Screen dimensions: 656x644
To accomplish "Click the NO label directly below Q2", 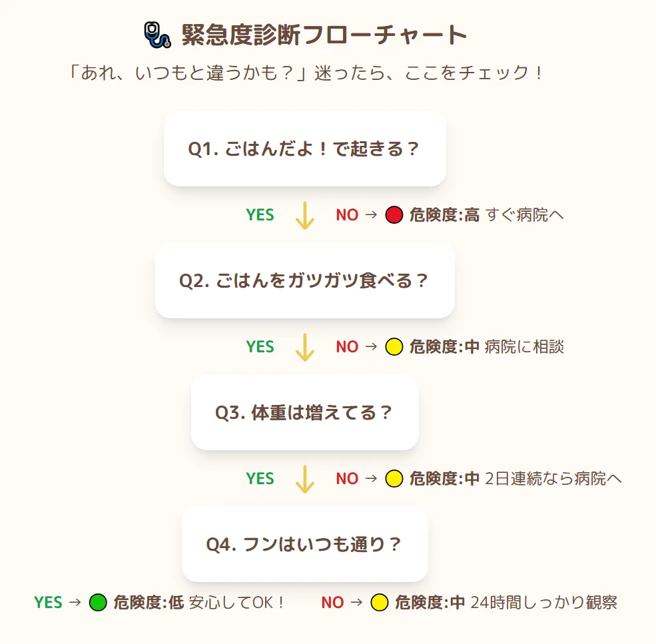I will click(347, 347).
